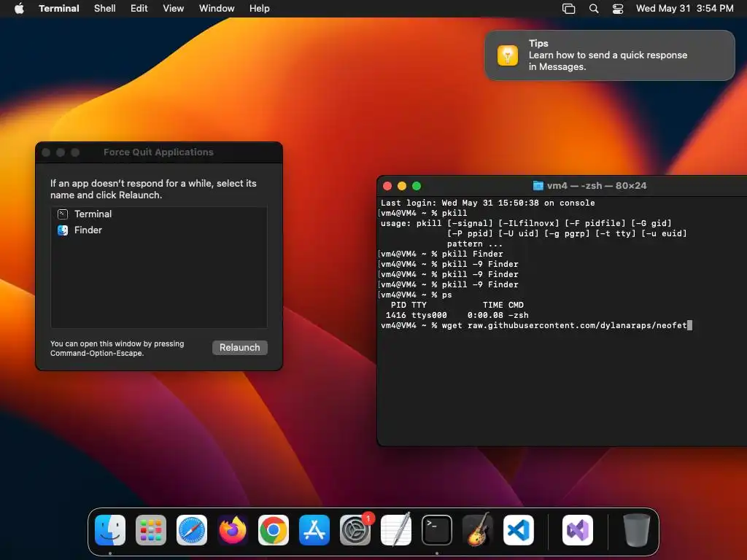Zoom the Terminal window with green button
The height and width of the screenshot is (560, 747).
coord(417,186)
